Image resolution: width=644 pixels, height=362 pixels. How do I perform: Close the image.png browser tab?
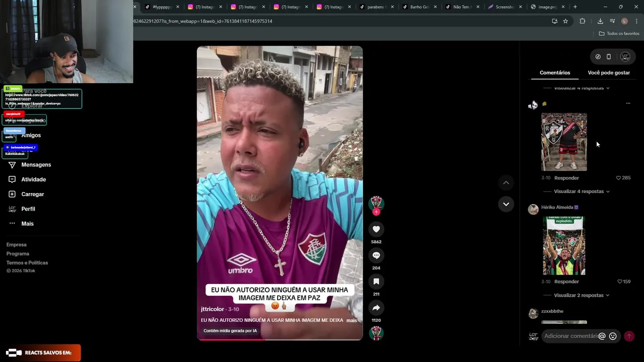pyautogui.click(x=563, y=7)
